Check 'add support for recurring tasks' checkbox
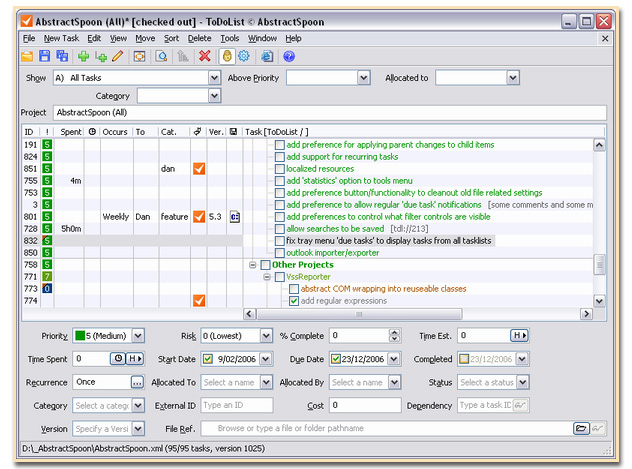Viewport: 632px width, 469px height. tap(280, 157)
